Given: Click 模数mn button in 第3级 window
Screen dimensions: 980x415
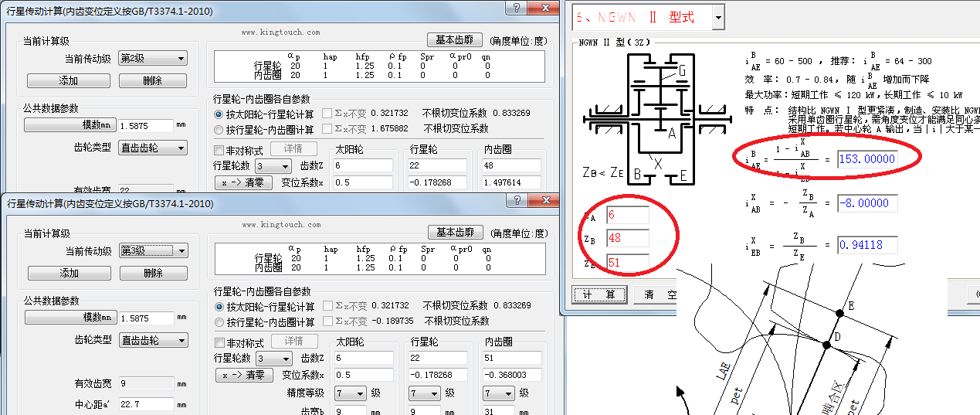Looking at the screenshot, I should coord(70,317).
